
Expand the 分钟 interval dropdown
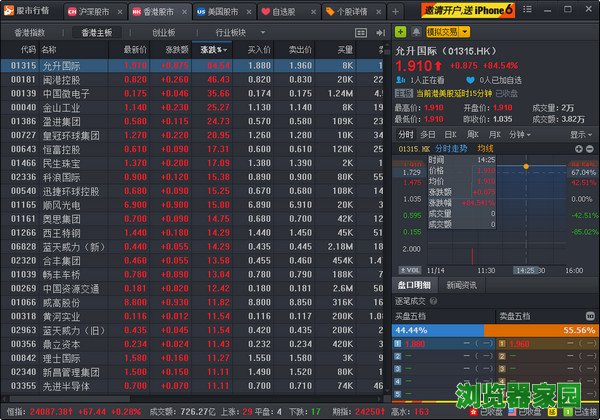(x=520, y=133)
